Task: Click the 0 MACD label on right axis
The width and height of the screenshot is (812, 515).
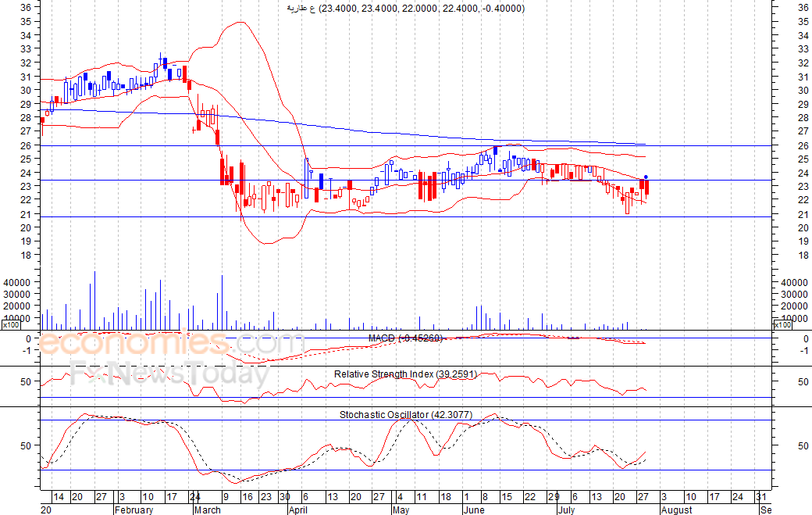Action: click(806, 339)
